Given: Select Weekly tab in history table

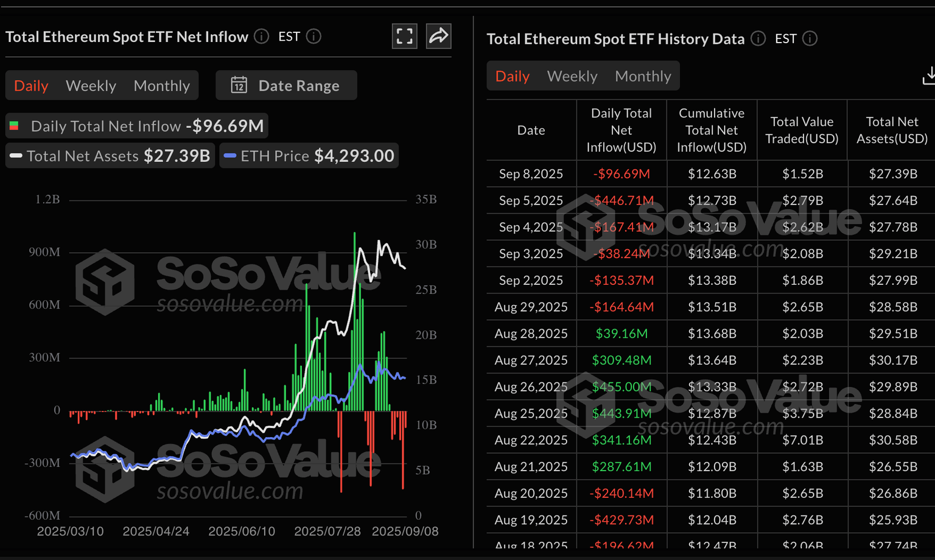Looking at the screenshot, I should point(572,76).
